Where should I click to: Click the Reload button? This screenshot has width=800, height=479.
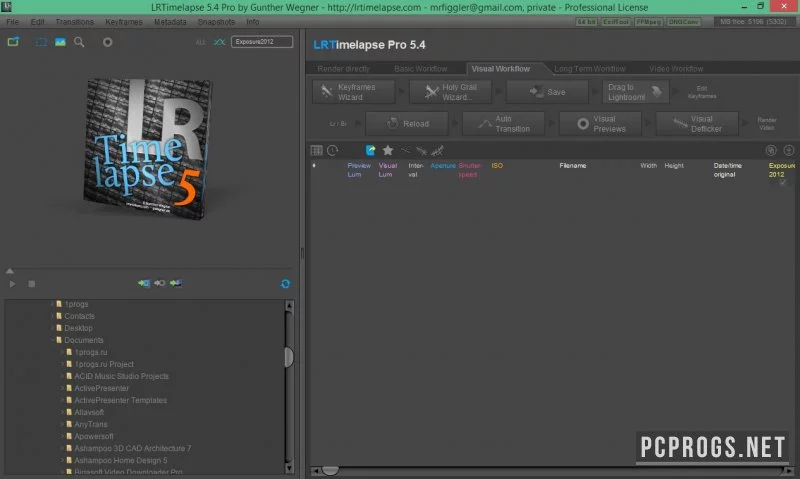(407, 124)
